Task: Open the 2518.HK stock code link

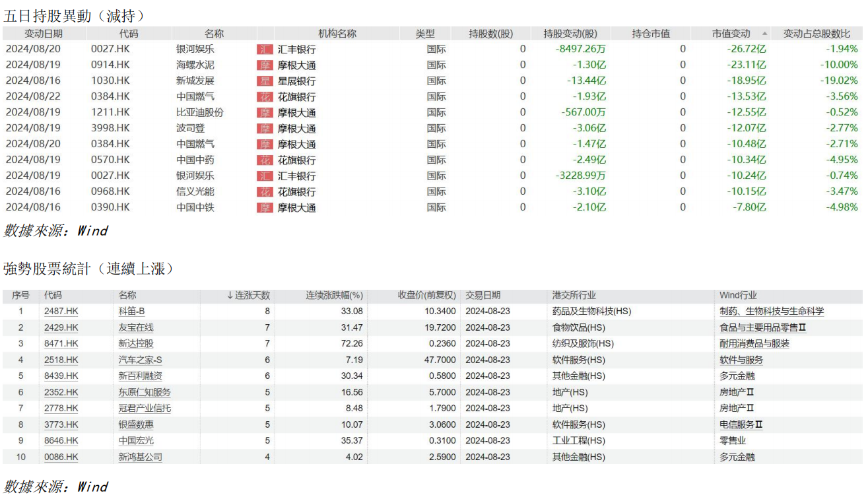Action: tap(61, 360)
